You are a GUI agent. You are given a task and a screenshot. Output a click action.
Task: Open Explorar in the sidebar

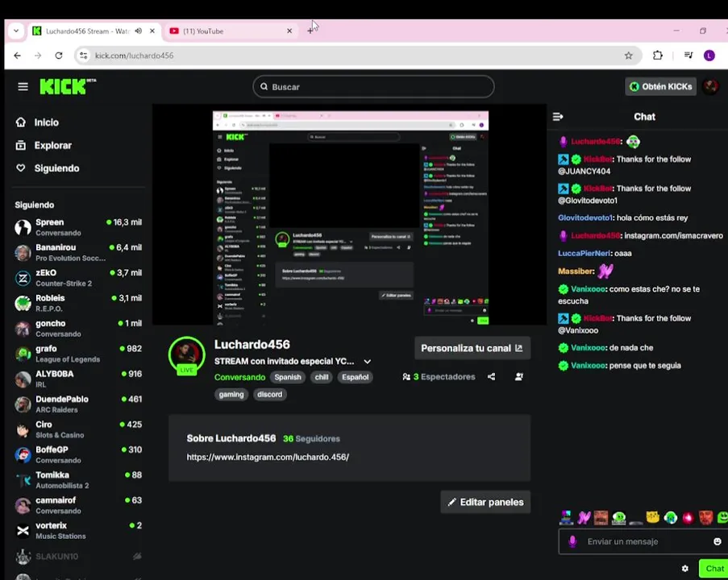click(x=44, y=145)
